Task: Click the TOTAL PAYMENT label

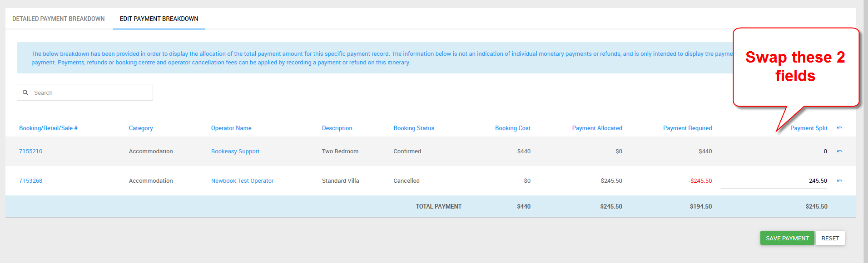Action: coord(439,206)
